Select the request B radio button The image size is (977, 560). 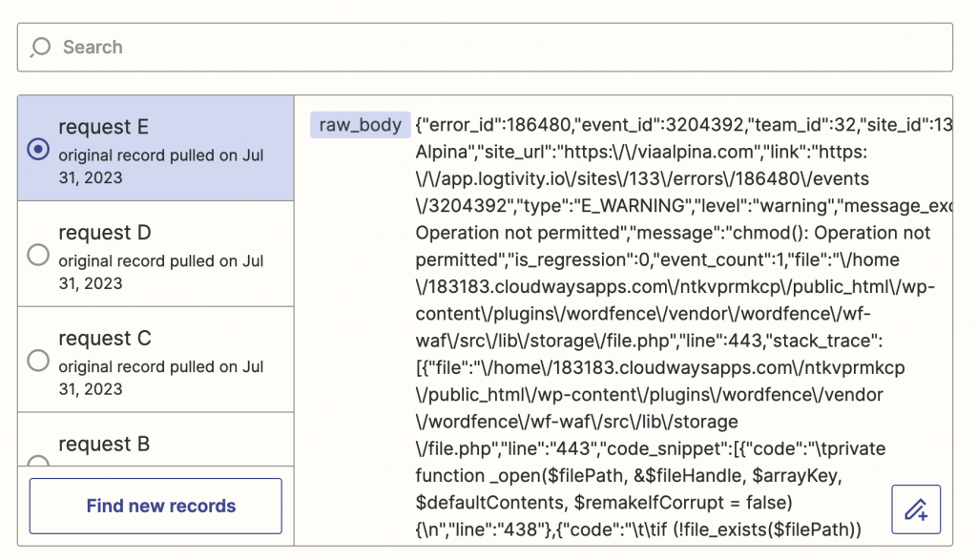(38, 461)
